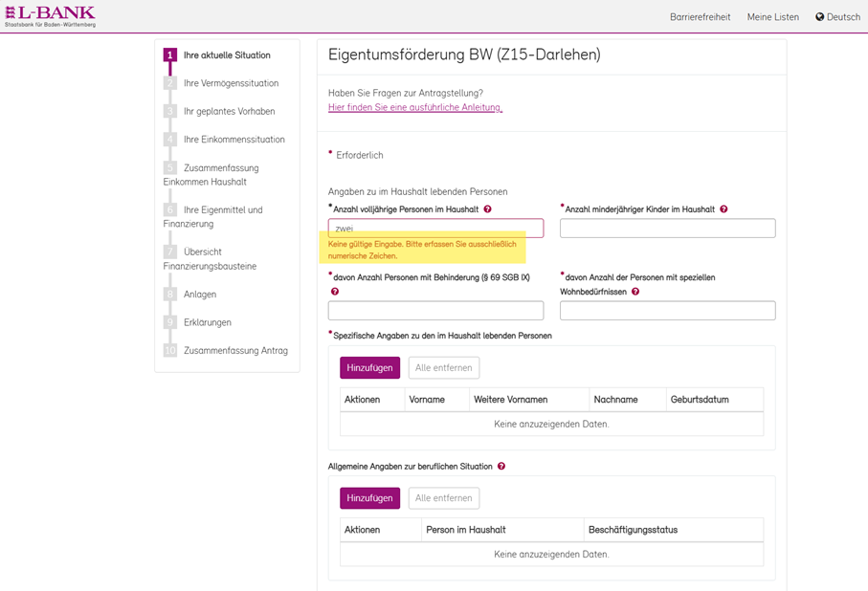
Task: Go to Ihre Vermögenssituation step
Action: click(x=231, y=83)
